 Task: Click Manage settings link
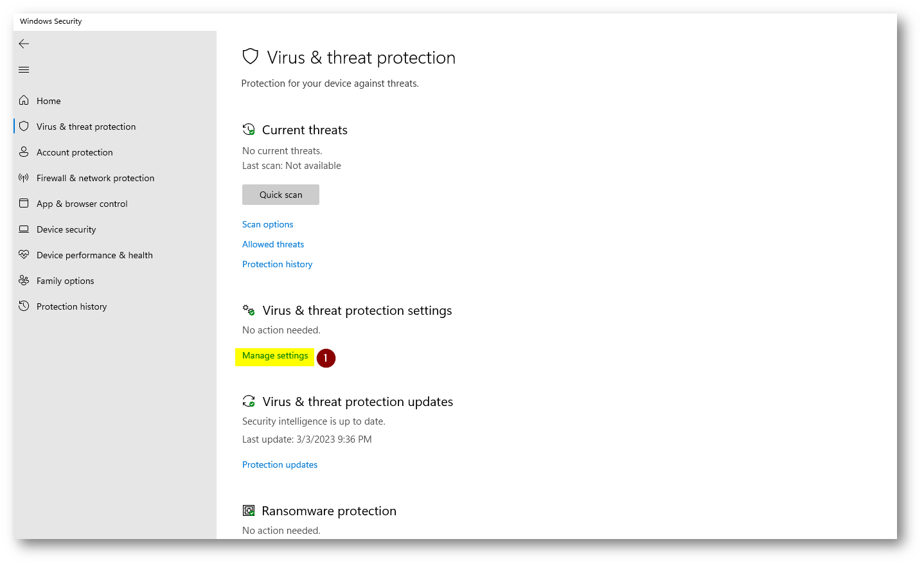click(x=275, y=355)
